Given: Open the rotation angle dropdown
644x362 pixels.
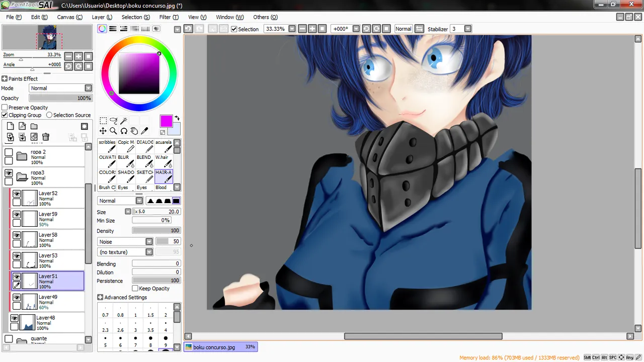Looking at the screenshot, I should 356,29.
